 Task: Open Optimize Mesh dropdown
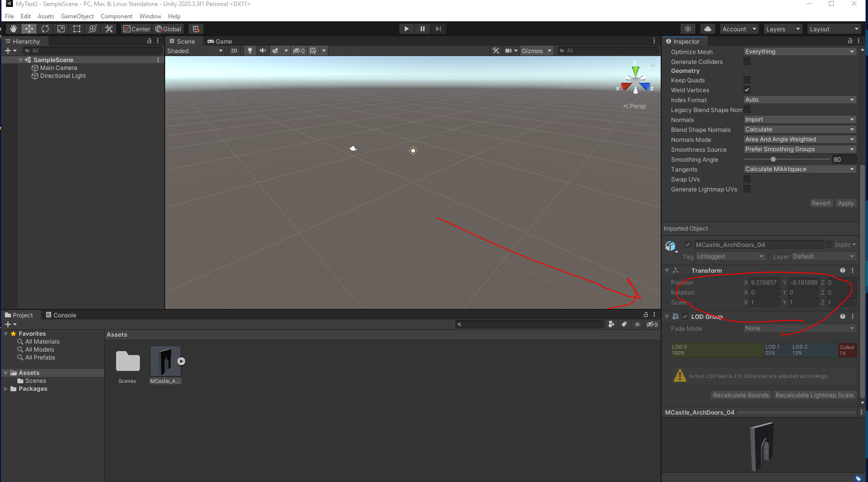pyautogui.click(x=800, y=52)
